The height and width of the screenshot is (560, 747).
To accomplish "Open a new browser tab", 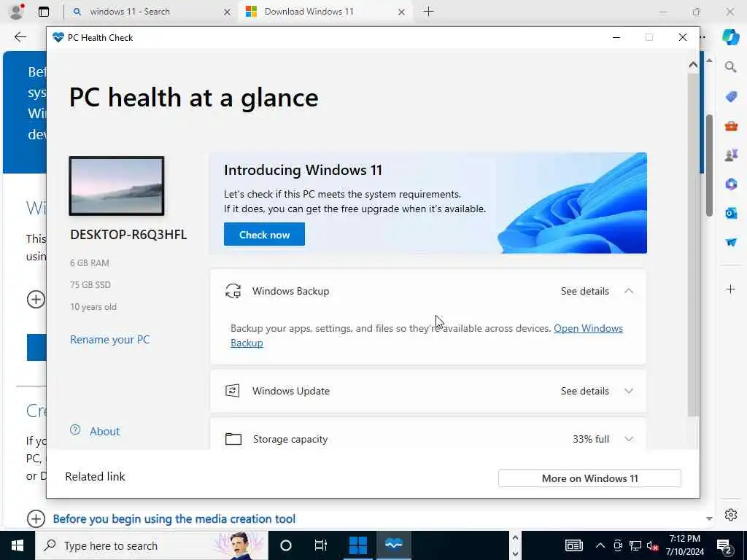I will [x=429, y=12].
